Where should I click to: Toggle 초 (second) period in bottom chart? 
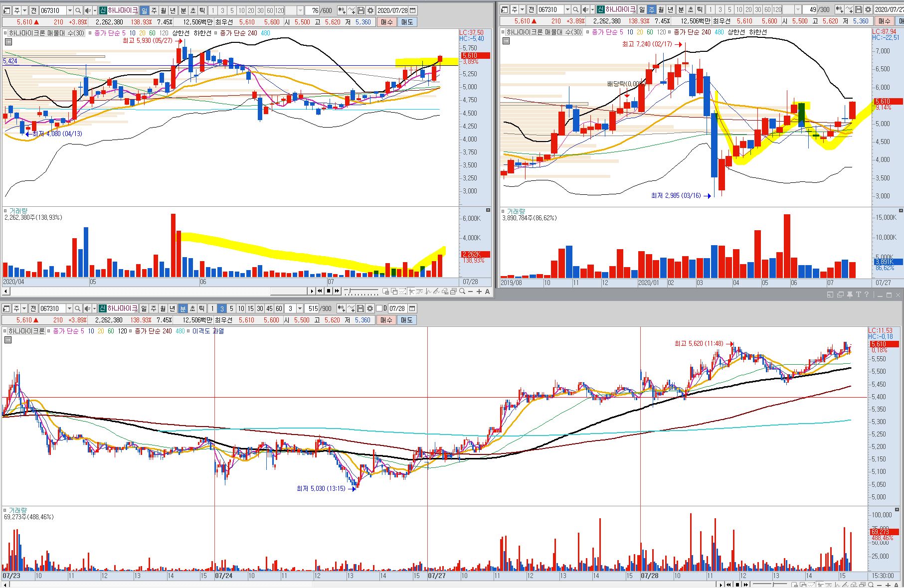tap(192, 308)
